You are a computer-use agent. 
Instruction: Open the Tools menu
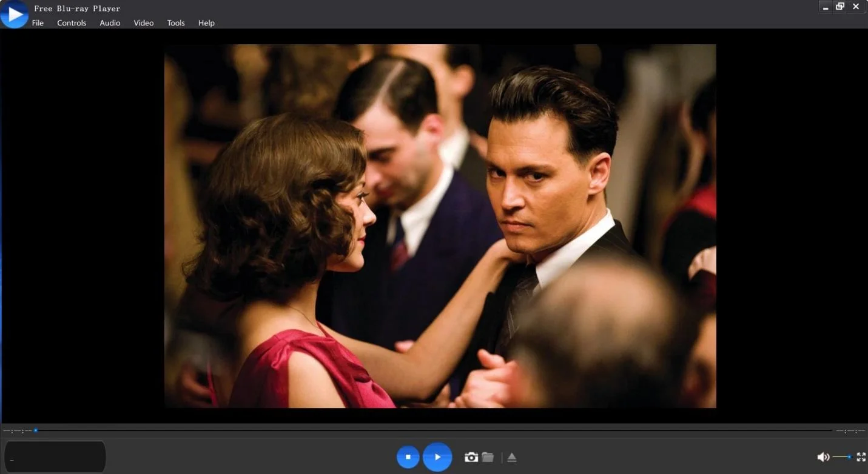click(176, 23)
